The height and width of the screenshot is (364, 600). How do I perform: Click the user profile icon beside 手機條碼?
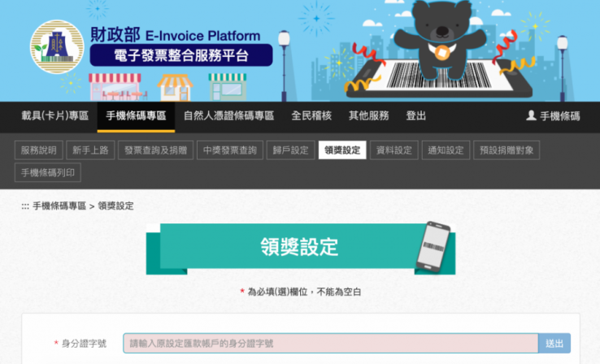tap(531, 116)
